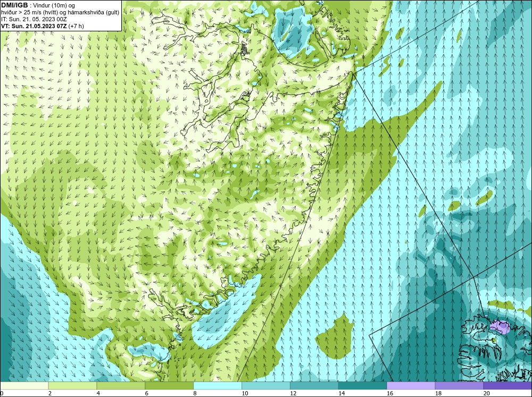Click the 'IT: Sun. 21. 05. 2023 00Z' line
This screenshot has height=397, width=532.
(34, 19)
